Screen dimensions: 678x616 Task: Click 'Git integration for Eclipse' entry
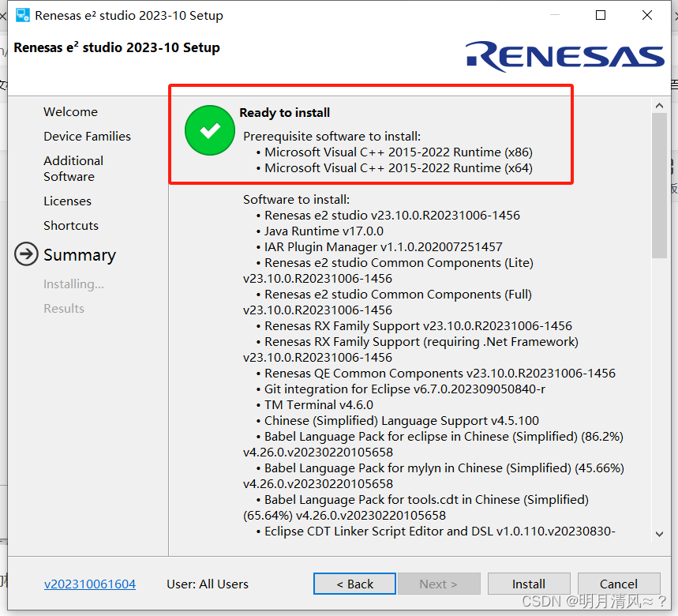click(x=404, y=389)
